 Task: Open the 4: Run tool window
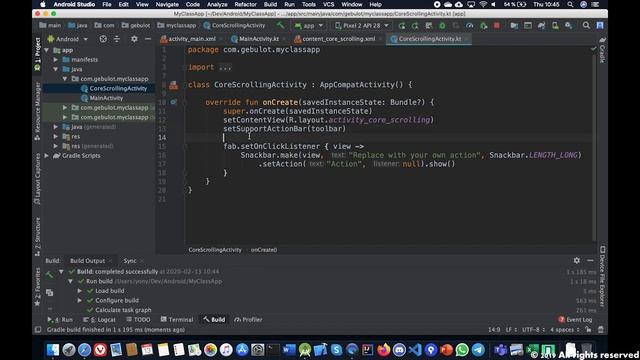[60, 320]
